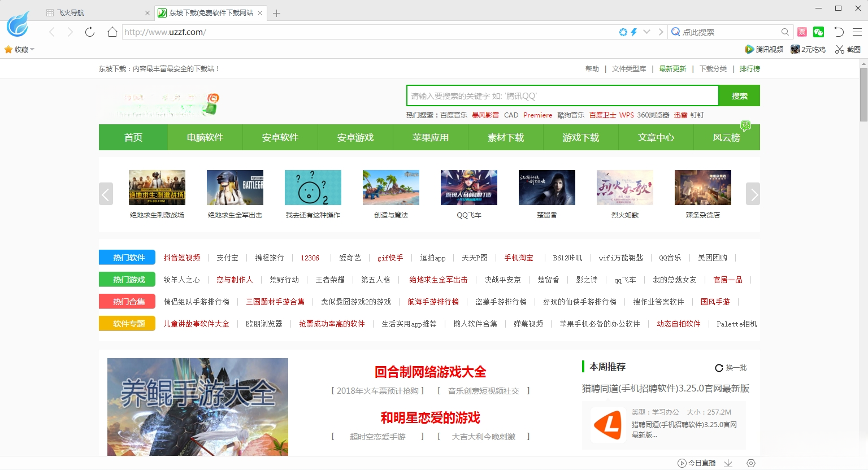Open the pink ticket extension icon
The height and width of the screenshot is (470, 868).
coord(802,32)
